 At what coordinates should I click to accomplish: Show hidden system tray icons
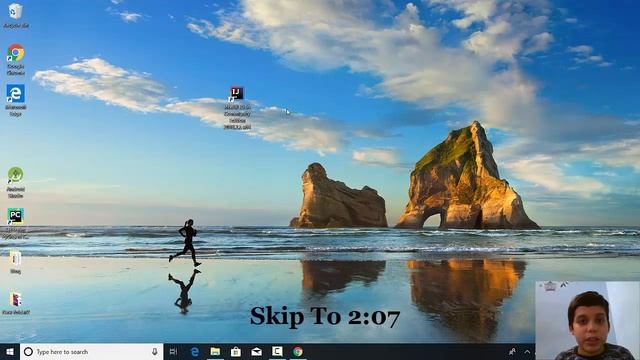pos(527,351)
